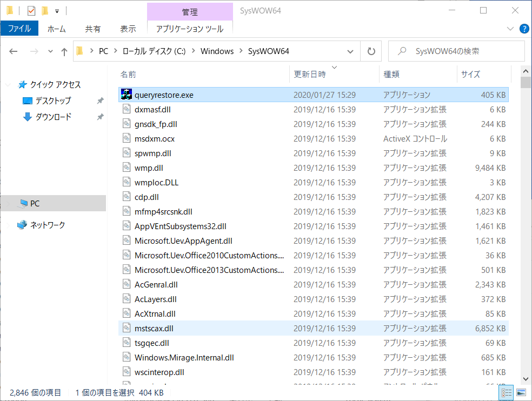Click the queryrestore.exe application icon

[126, 95]
